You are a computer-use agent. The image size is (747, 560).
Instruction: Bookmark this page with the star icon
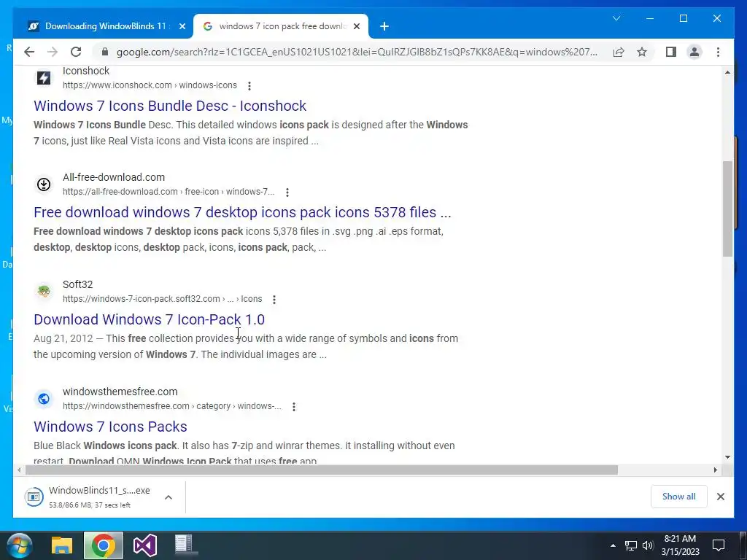642,52
